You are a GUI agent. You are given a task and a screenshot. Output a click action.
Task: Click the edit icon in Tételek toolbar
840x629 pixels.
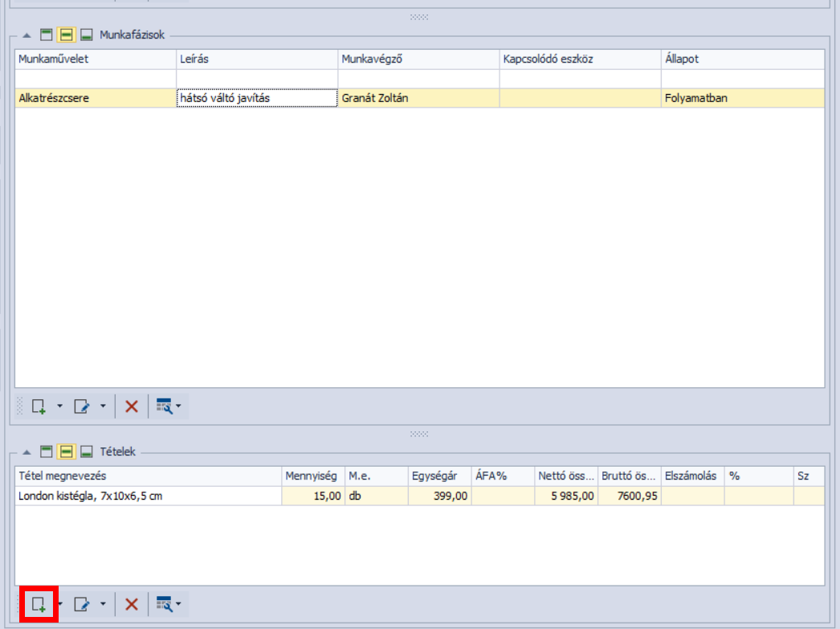81,604
